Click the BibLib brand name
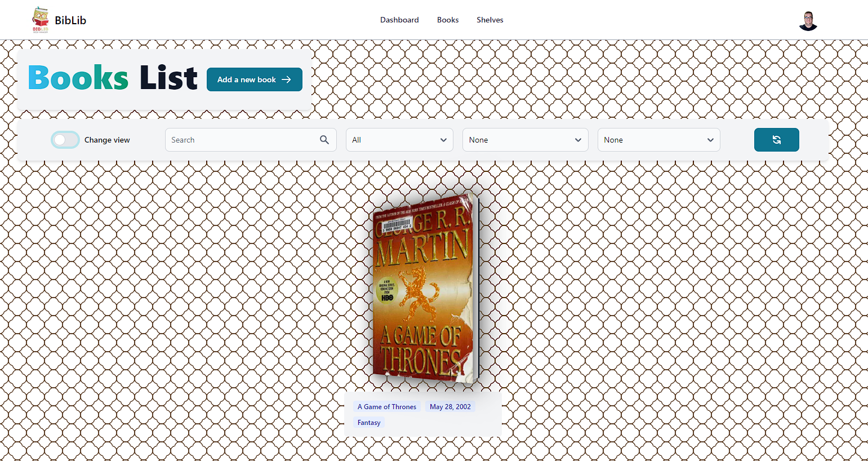Screen dimensions: 868x461 pos(70,20)
